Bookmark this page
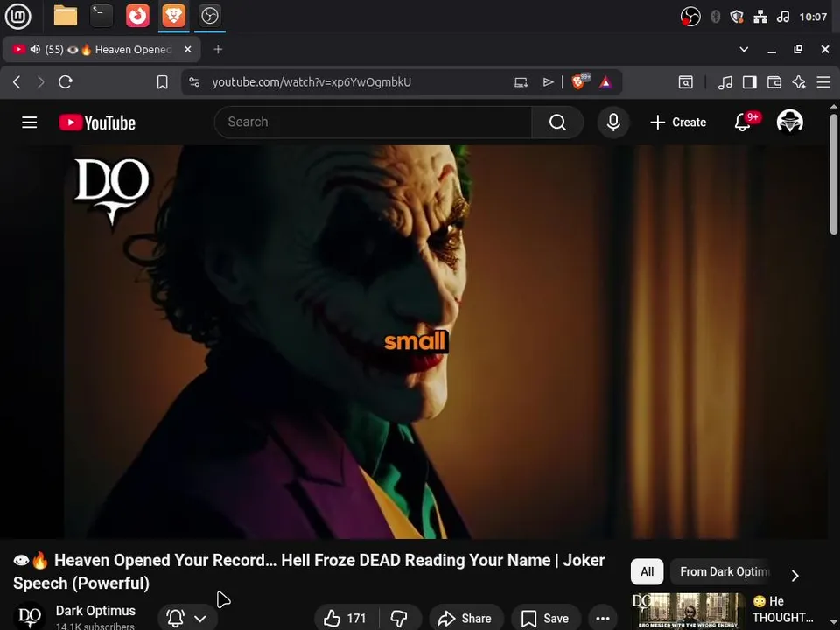Viewport: 840px width, 630px height. point(163,82)
